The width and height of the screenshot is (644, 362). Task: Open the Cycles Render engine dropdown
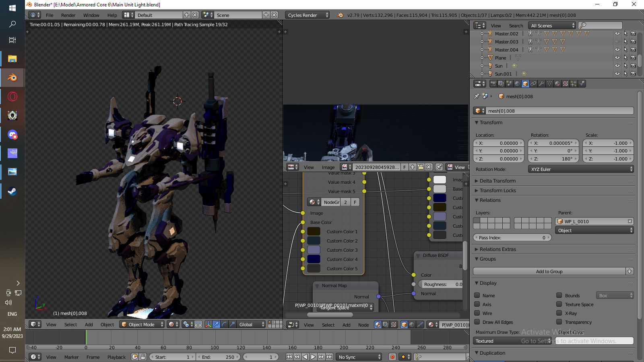pos(308,15)
